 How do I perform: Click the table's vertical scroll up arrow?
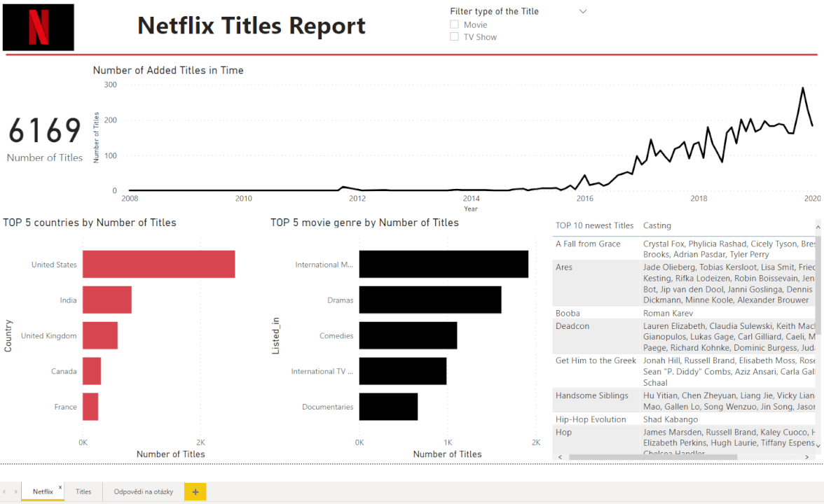coord(818,225)
